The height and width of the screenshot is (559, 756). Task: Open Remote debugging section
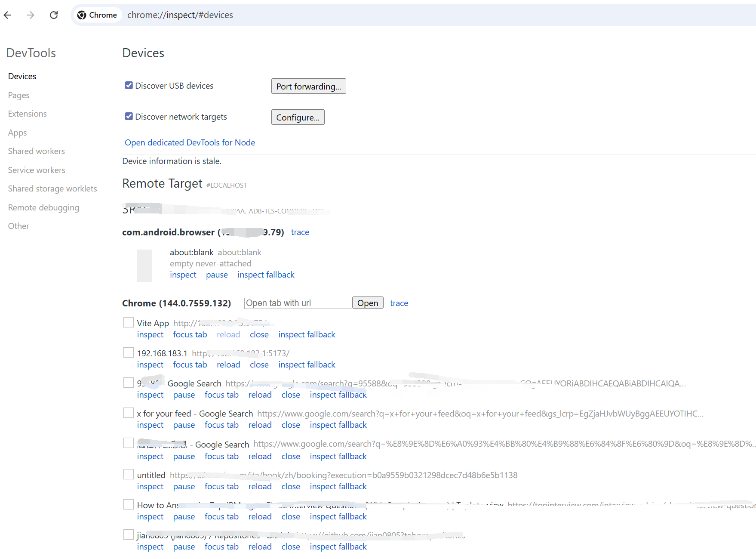[43, 207]
